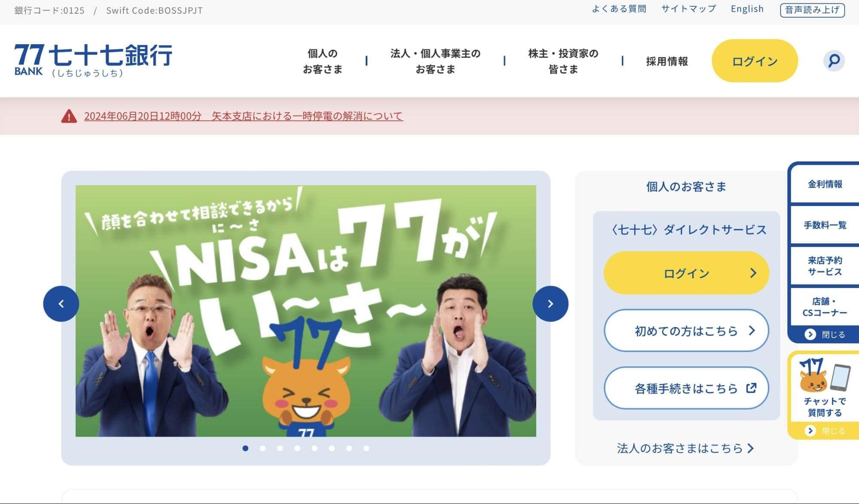The height and width of the screenshot is (504, 859).
Task: Click the yellow ログイン button in the header
Action: click(755, 61)
